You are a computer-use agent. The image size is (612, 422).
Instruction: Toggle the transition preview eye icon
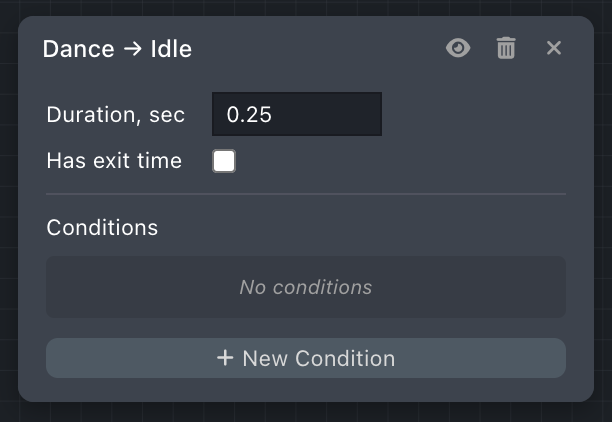[x=458, y=48]
